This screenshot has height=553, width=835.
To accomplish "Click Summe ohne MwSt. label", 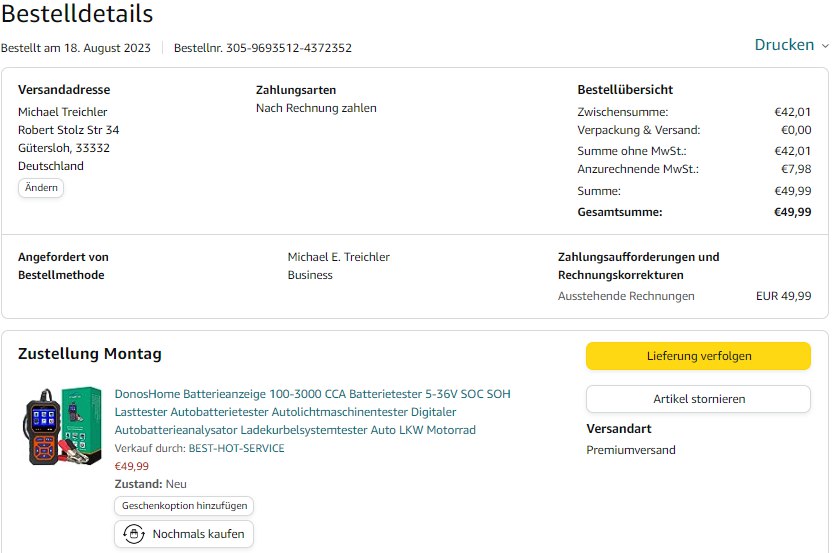I will (632, 151).
